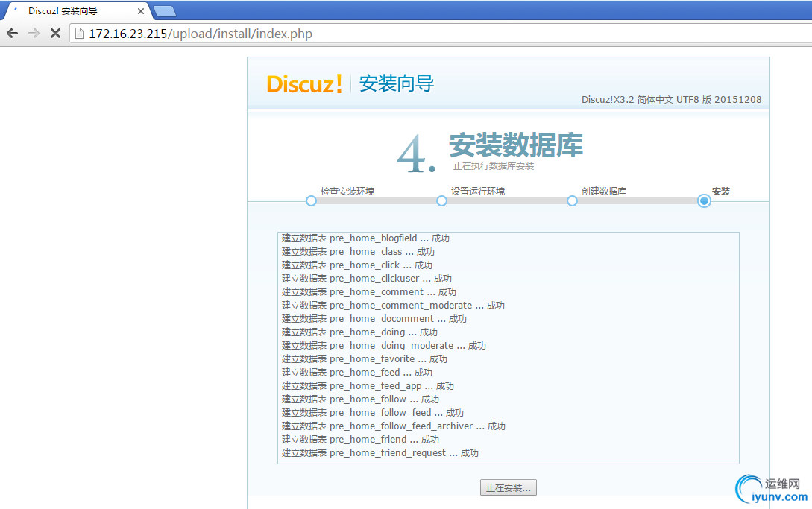
Task: Go back using the browser back arrow
Action: click(x=13, y=34)
